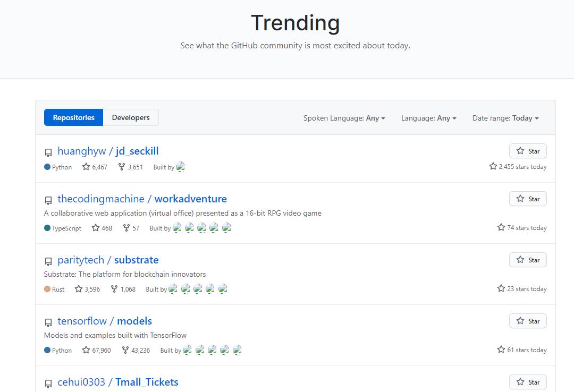
Task: Open the contributor avatar for jd_seckill
Action: tap(181, 167)
